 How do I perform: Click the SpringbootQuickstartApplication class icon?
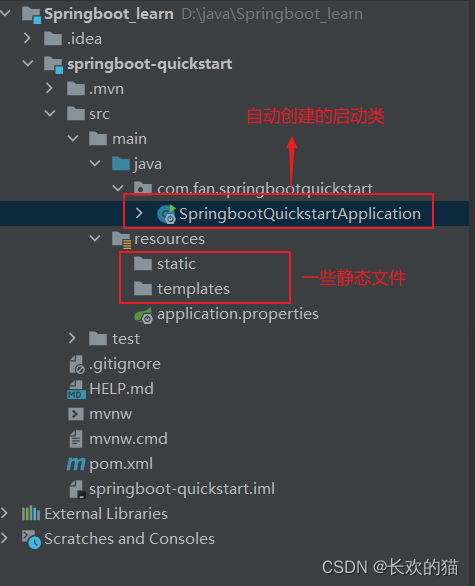(166, 214)
